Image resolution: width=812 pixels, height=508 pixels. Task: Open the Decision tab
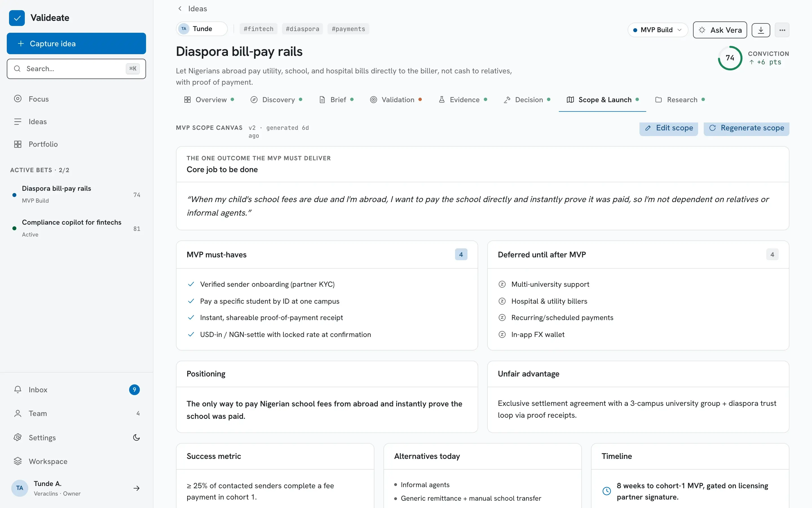[527, 100]
